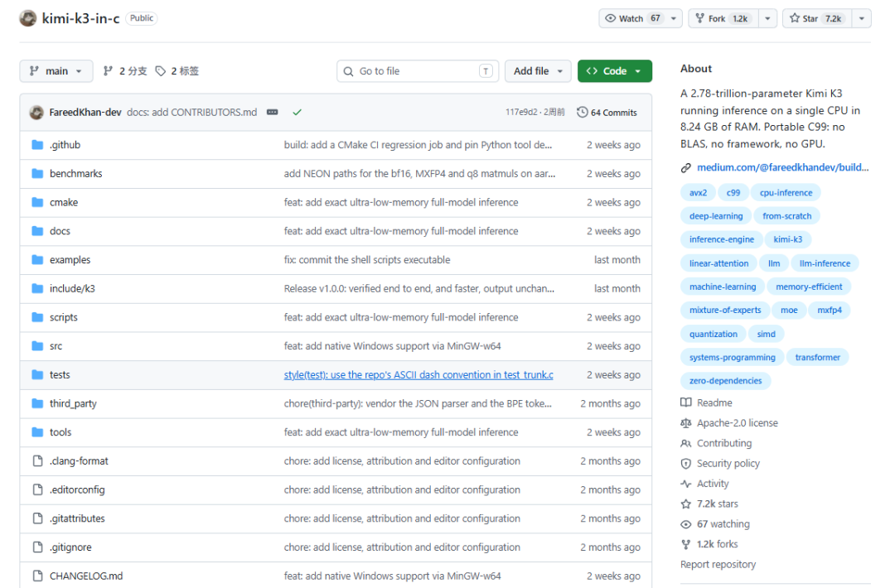895x588 pixels.
Task: Click the repository owner avatar beside kimi-k3-in-c
Action: (28, 18)
